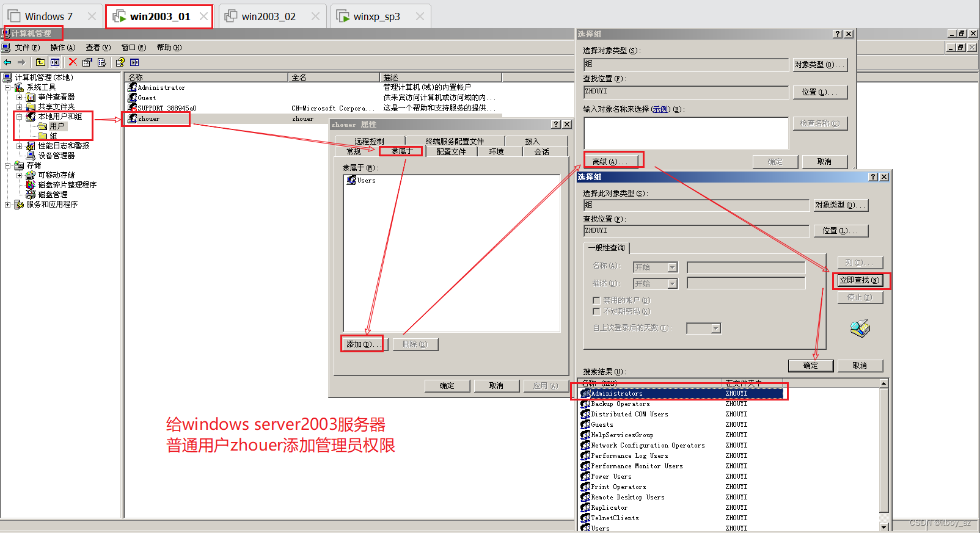Click 对象类型(O)... in front 选择组 dialog
980x533 pixels.
[840, 205]
